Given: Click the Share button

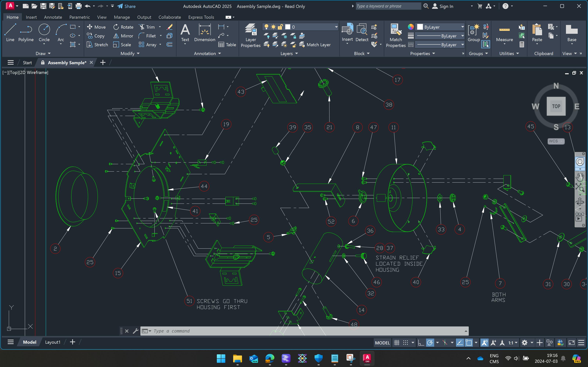Looking at the screenshot, I should pos(126,6).
